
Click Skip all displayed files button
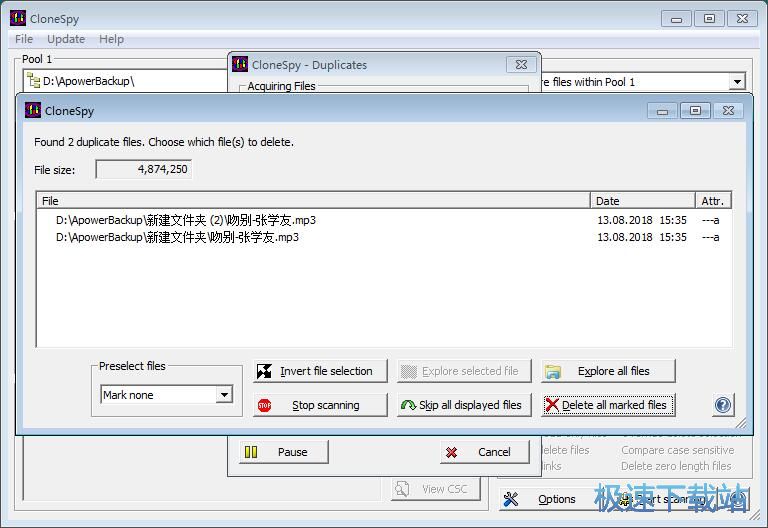pyautogui.click(x=464, y=405)
